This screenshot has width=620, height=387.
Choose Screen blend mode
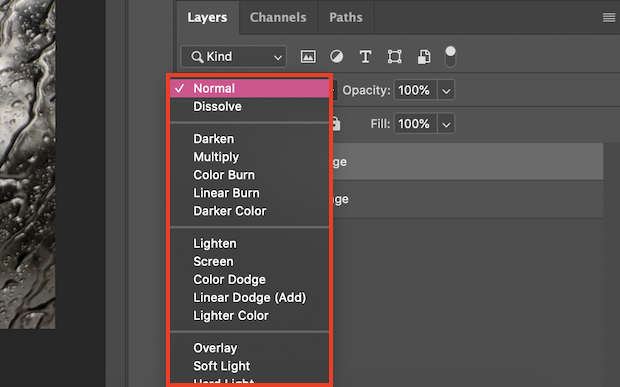(250, 261)
